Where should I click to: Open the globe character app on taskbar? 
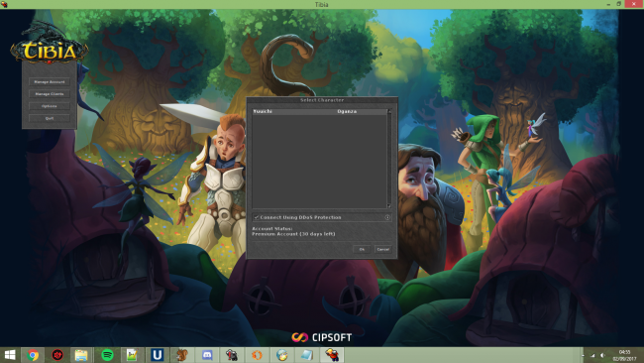point(281,355)
